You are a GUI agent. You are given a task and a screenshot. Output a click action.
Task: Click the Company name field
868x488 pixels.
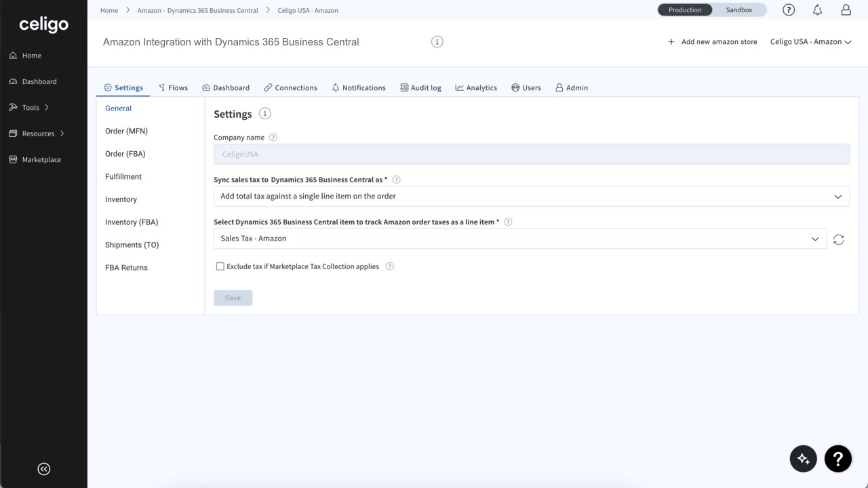532,154
